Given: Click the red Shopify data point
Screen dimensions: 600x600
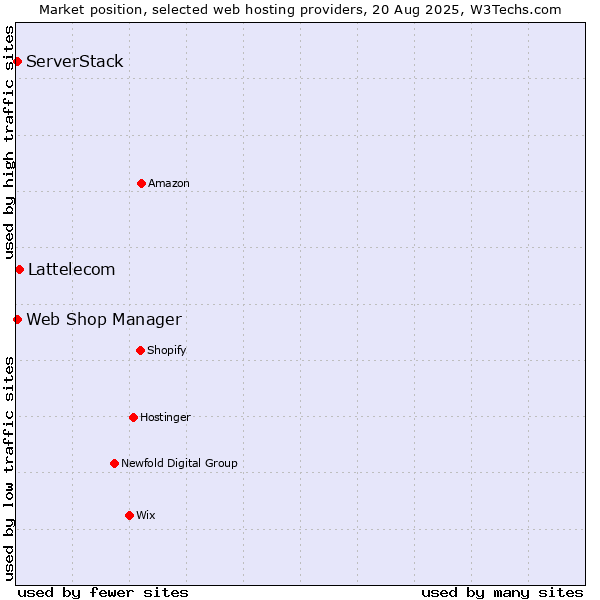Looking at the screenshot, I should point(140,351).
